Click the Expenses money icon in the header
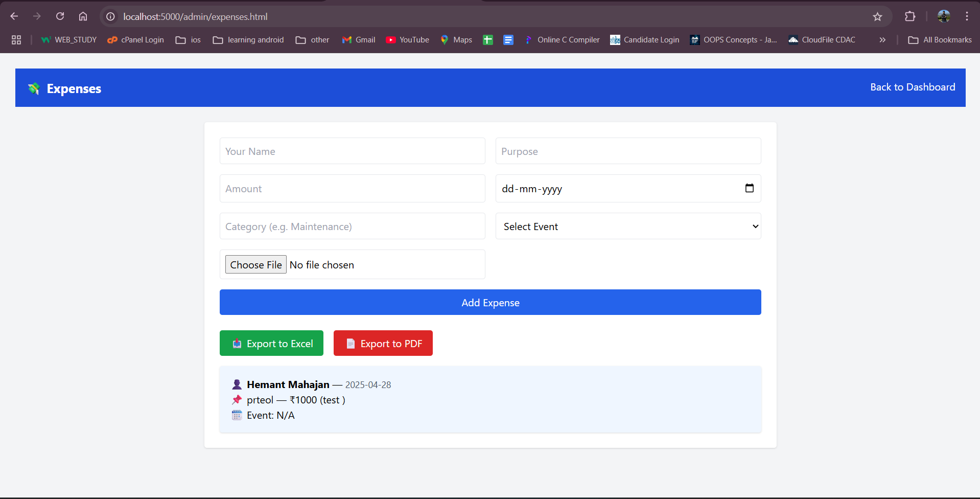Viewport: 980px width, 499px height. click(x=34, y=88)
